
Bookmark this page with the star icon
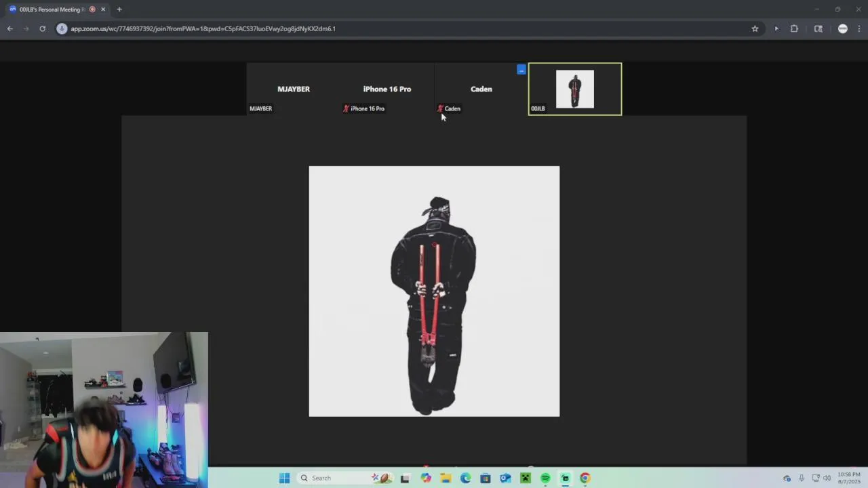pyautogui.click(x=755, y=28)
